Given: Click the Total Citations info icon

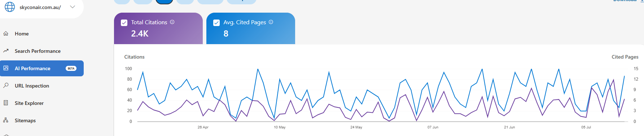Looking at the screenshot, I should tap(172, 22).
